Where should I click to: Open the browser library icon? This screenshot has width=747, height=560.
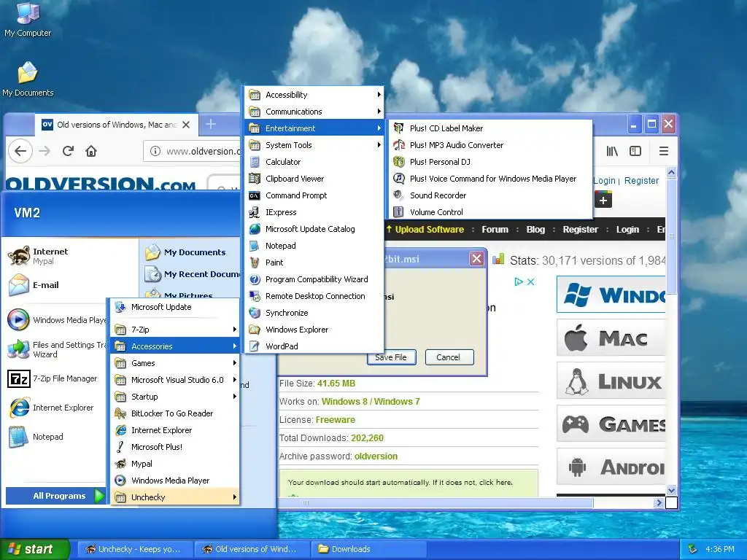(612, 151)
